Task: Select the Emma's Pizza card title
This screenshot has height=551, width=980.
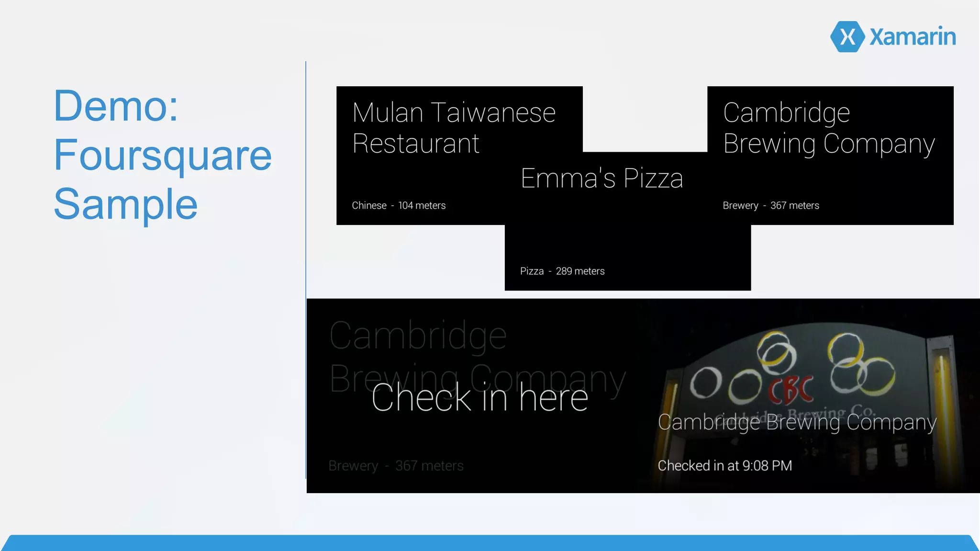Action: (x=601, y=178)
